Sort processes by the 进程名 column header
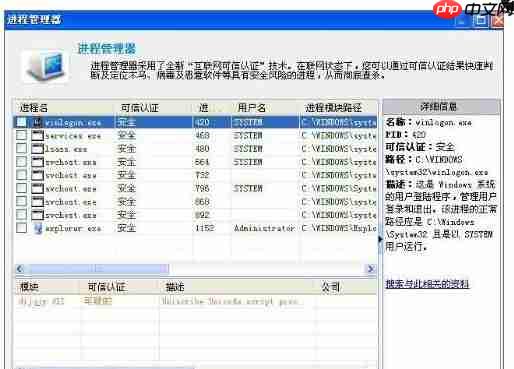This screenshot has height=369, width=514. [x=63, y=108]
